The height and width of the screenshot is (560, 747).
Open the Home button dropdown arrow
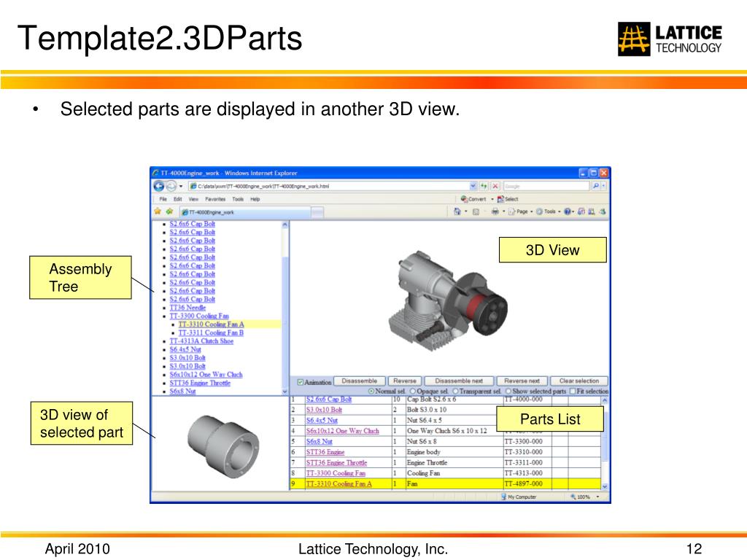point(466,211)
